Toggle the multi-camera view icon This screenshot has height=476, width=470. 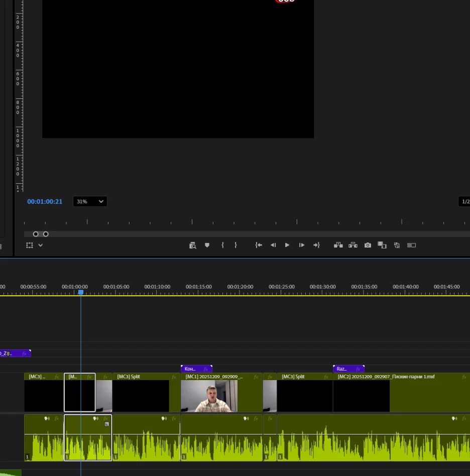[411, 245]
